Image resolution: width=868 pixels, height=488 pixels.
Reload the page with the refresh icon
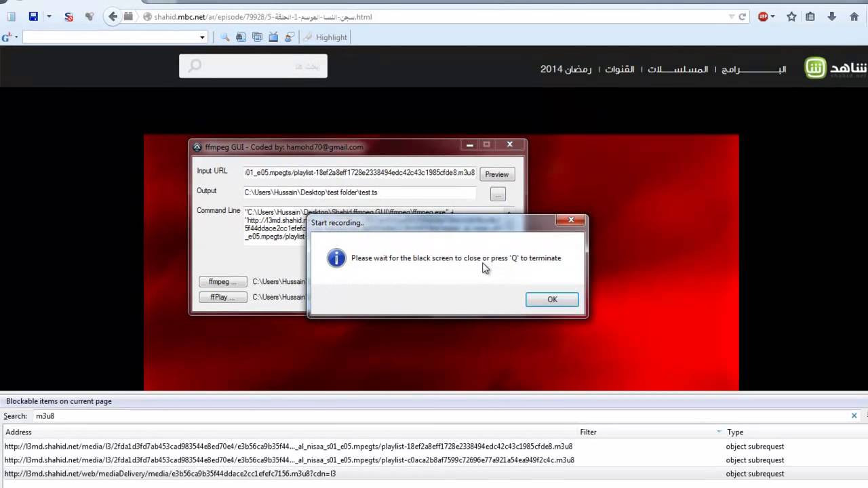pyautogui.click(x=743, y=17)
